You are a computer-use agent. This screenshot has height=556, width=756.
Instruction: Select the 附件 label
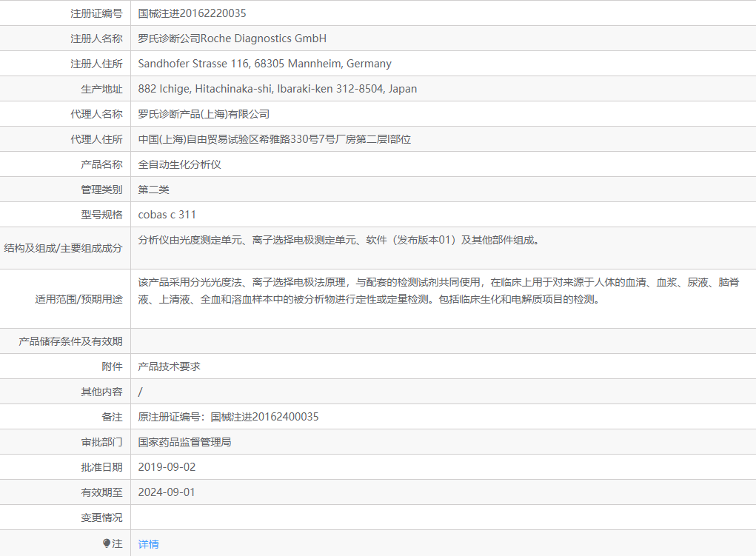[x=112, y=366]
